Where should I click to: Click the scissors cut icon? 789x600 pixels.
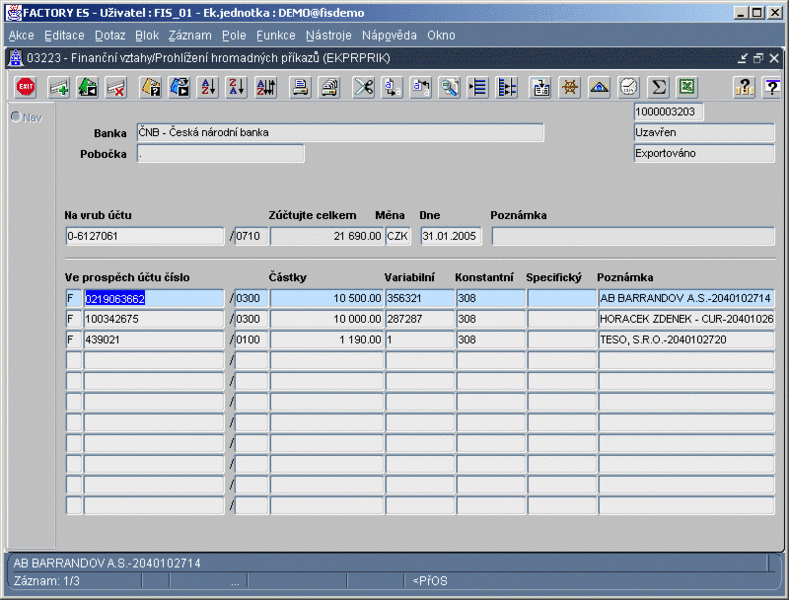tap(363, 87)
